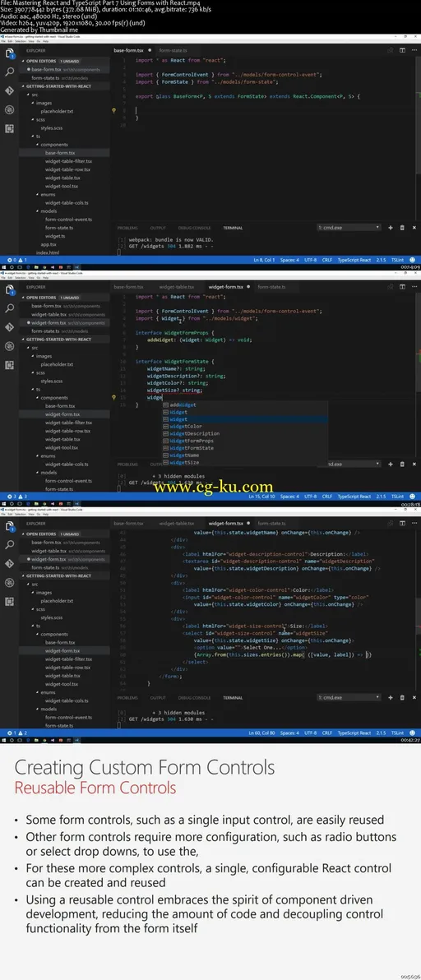The image size is (421, 980).
Task: Open Search icon in the base-form.tsx titled window
Action: pos(9,72)
